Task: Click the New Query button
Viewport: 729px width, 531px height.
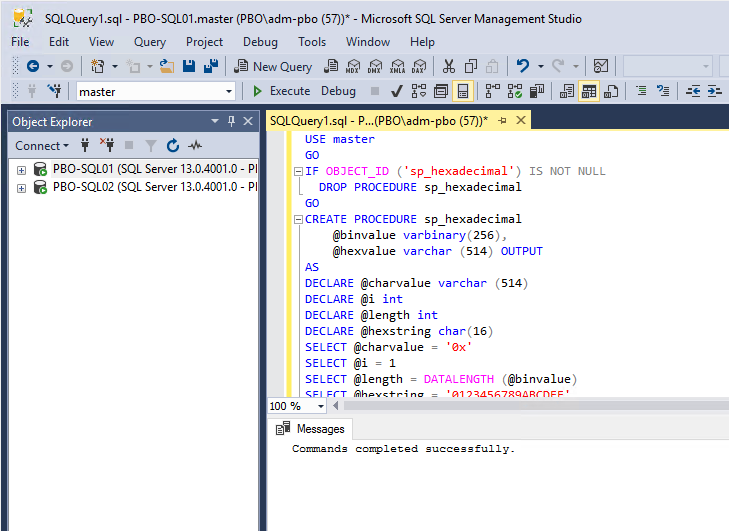Action: [273, 66]
